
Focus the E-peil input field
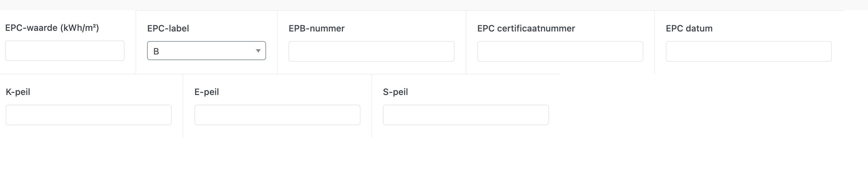(277, 115)
